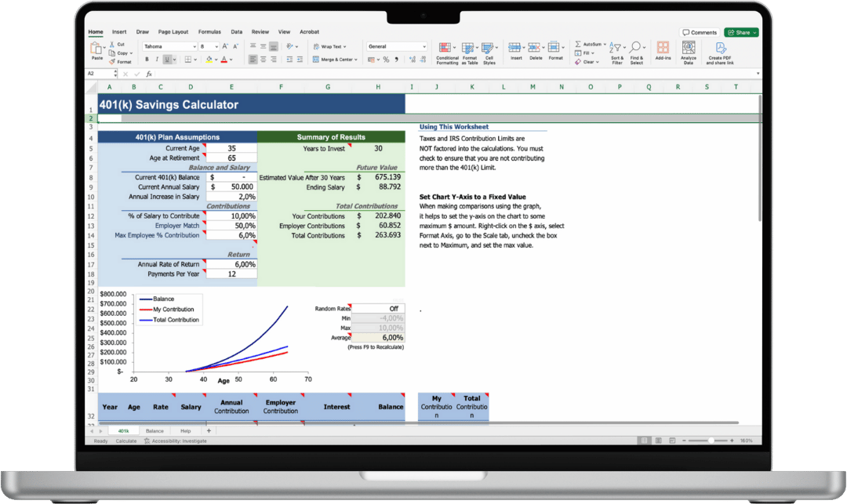The image size is (847, 504).
Task: Switch to the Balance sheet tab
Action: coord(154,430)
